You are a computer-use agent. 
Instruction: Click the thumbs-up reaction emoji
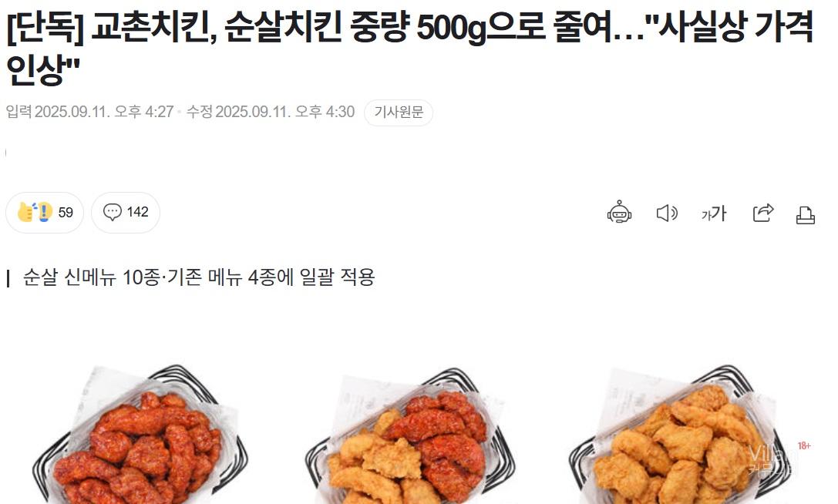pyautogui.click(x=26, y=212)
